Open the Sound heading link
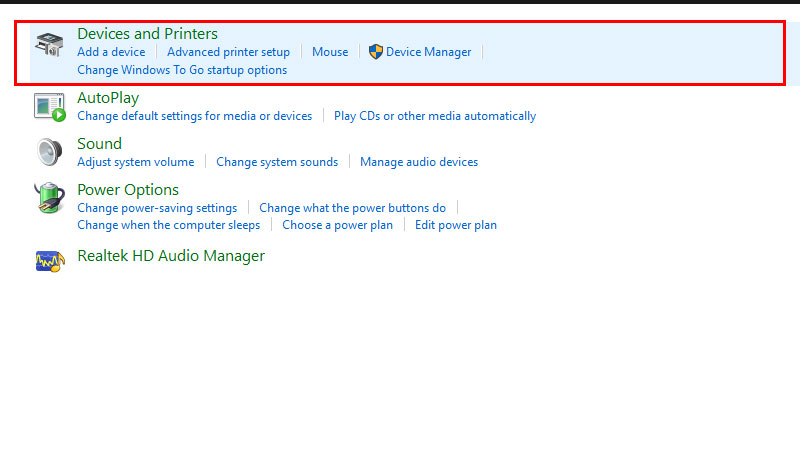 (99, 143)
